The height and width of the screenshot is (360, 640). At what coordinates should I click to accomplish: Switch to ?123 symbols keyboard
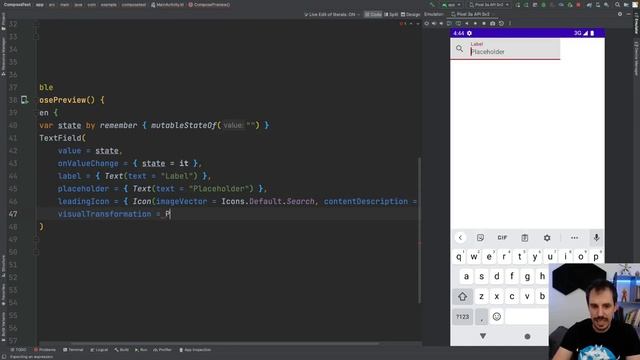coord(462,317)
